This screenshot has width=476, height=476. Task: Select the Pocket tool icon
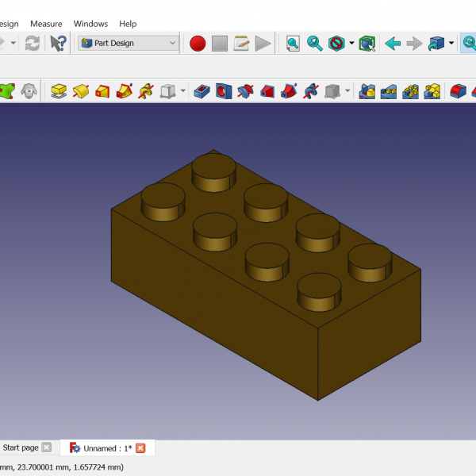(202, 91)
